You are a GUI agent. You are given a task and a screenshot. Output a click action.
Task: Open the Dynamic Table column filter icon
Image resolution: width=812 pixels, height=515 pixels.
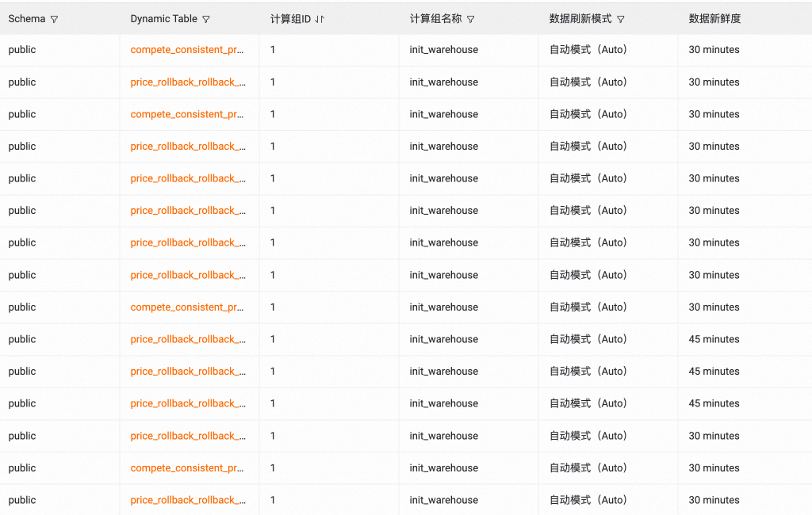pyautogui.click(x=206, y=18)
